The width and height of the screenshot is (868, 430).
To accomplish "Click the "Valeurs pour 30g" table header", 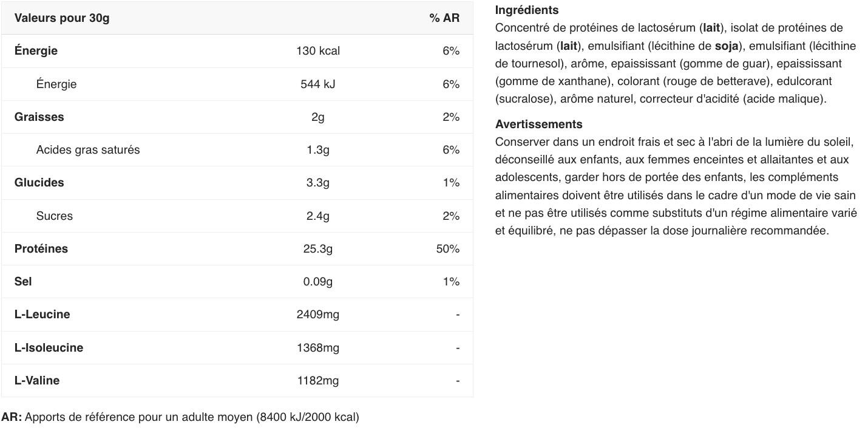I will (x=62, y=18).
